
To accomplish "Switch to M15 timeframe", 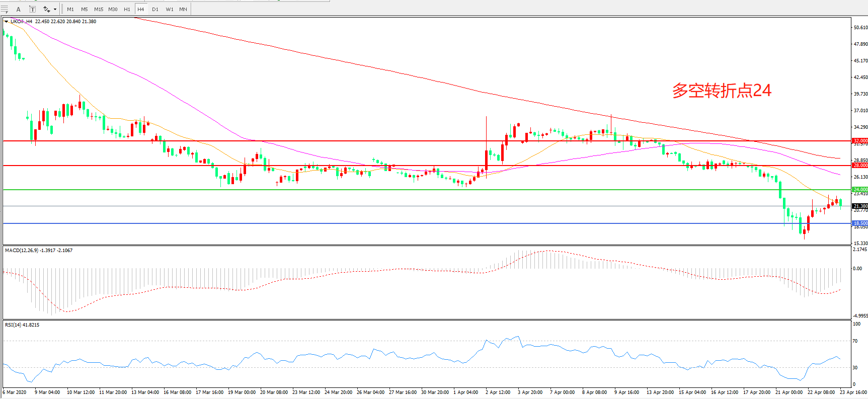I will [99, 9].
